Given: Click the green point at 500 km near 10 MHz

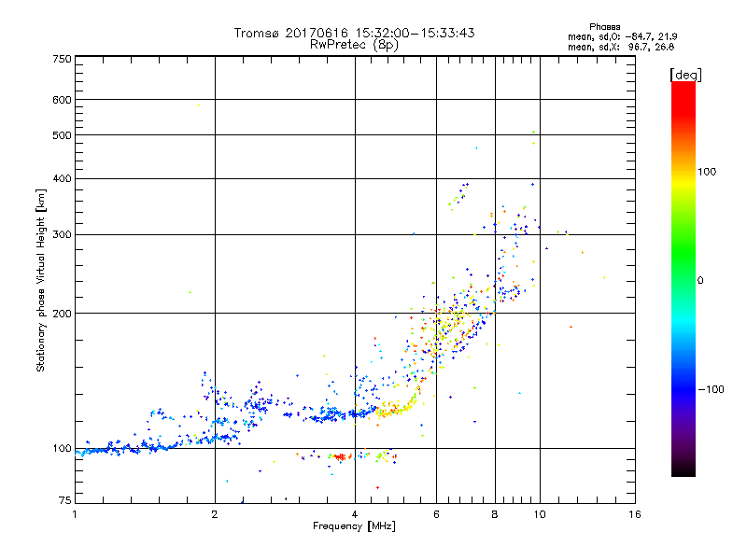Looking at the screenshot, I should 533,133.
